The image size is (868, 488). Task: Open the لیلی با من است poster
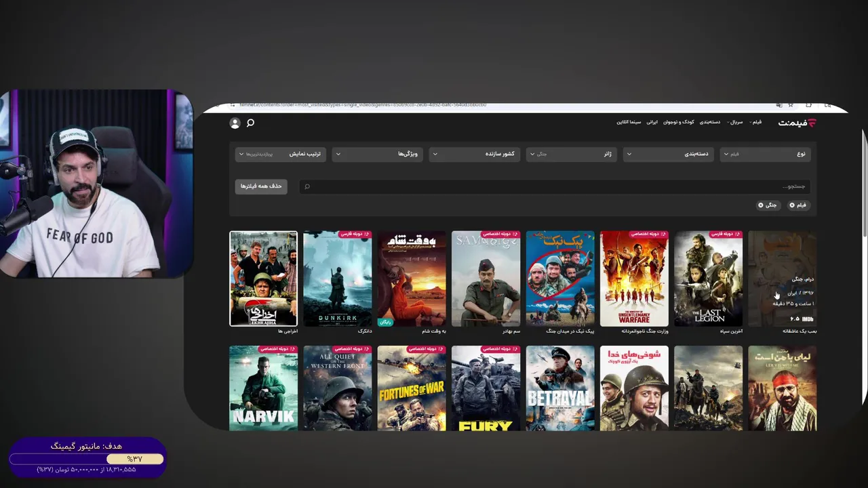tap(783, 388)
